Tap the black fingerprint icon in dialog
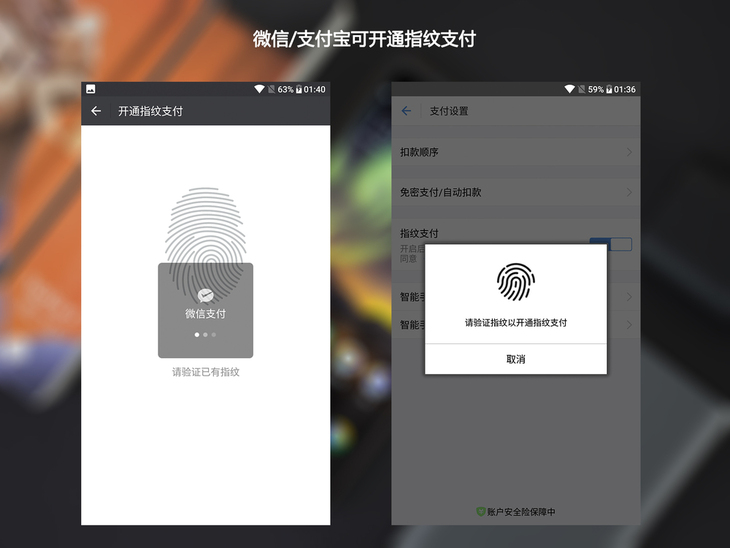This screenshot has height=548, width=730. point(515,282)
